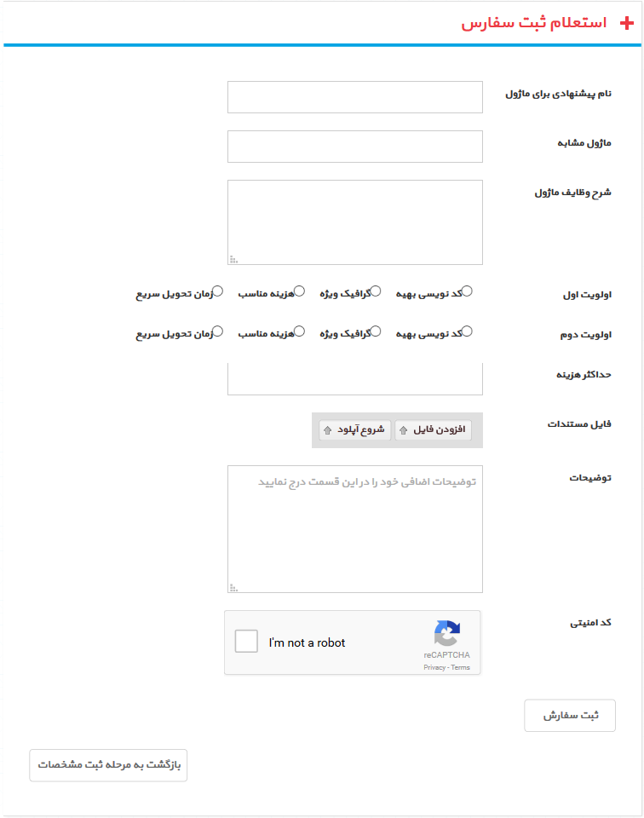Focus the نام پیشنهادی برای ماژول field
Viewport: 644px width, 818px height.
coord(355,97)
